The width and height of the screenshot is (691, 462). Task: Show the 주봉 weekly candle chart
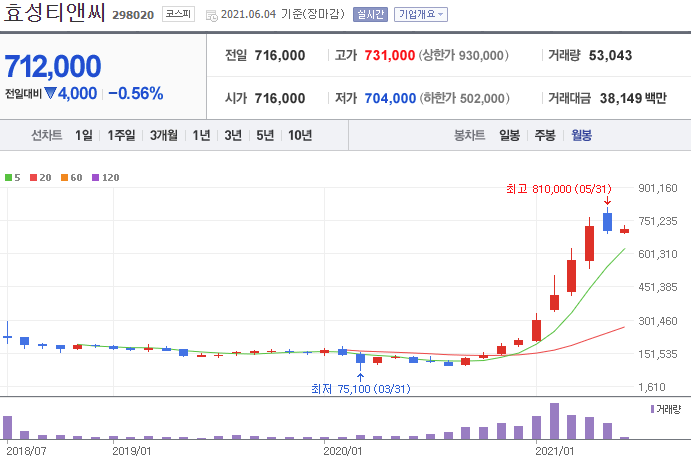[x=545, y=135]
